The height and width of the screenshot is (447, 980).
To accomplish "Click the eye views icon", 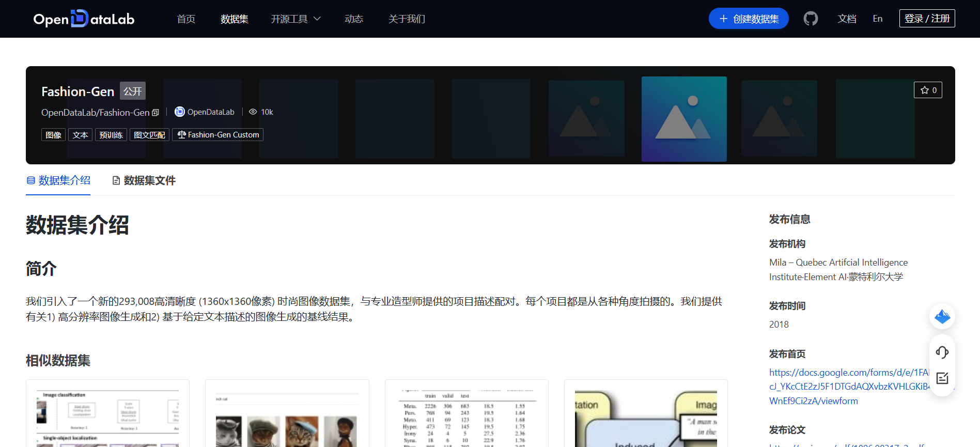I will [x=253, y=112].
